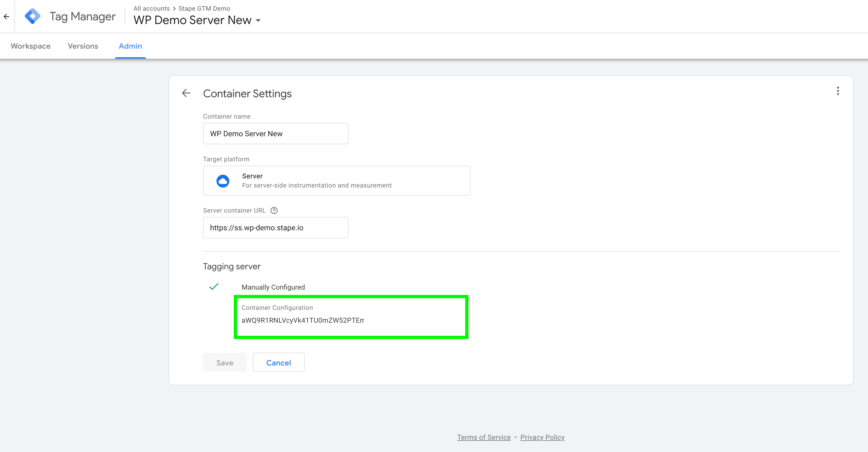868x452 pixels.
Task: Click the Stape GTM Demo breadcrumb
Action: pos(204,9)
